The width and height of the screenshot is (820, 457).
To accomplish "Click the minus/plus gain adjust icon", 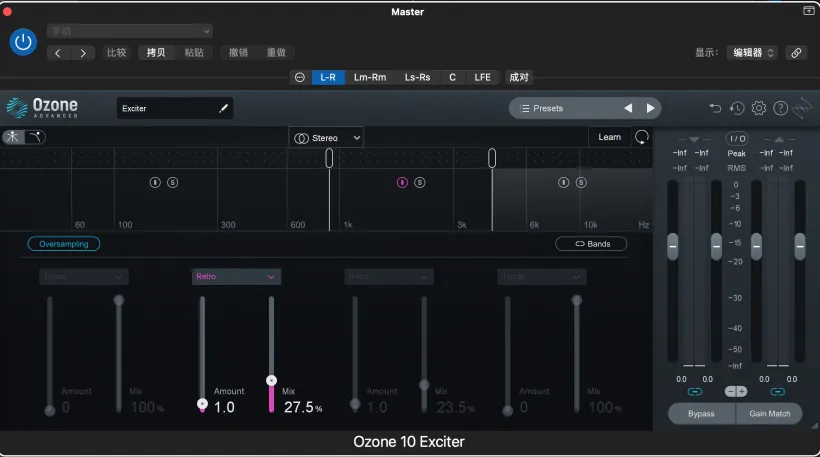I will [736, 392].
